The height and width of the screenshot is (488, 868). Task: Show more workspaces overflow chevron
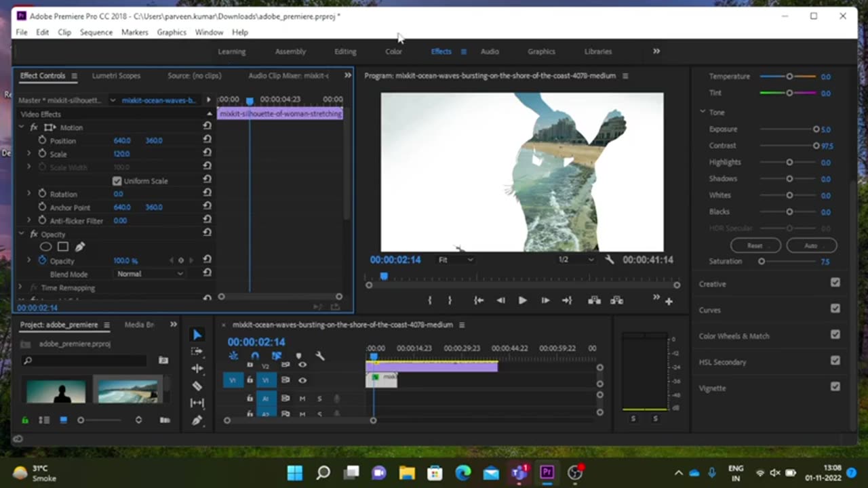pos(656,51)
